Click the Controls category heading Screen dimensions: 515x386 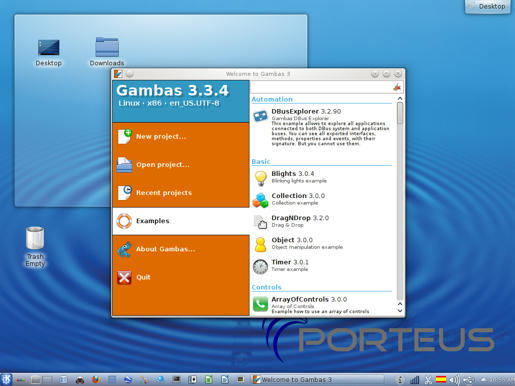point(266,287)
